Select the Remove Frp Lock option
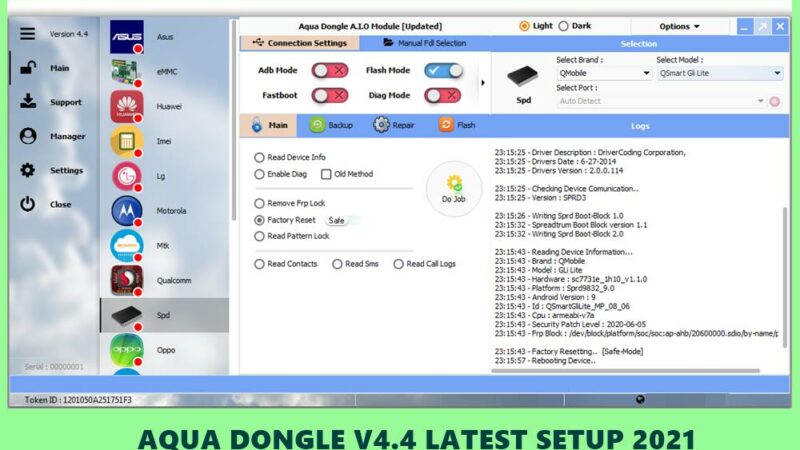Image resolution: width=800 pixels, height=450 pixels. click(x=259, y=204)
